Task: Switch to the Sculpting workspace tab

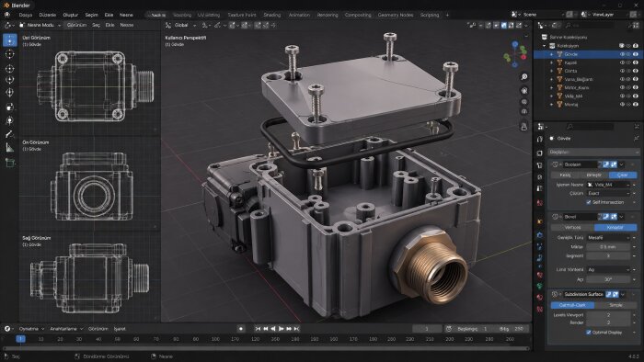Action: pos(182,15)
